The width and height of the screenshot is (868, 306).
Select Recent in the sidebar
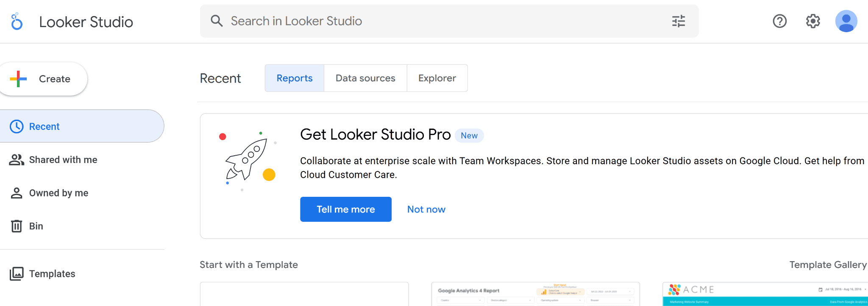(x=81, y=126)
